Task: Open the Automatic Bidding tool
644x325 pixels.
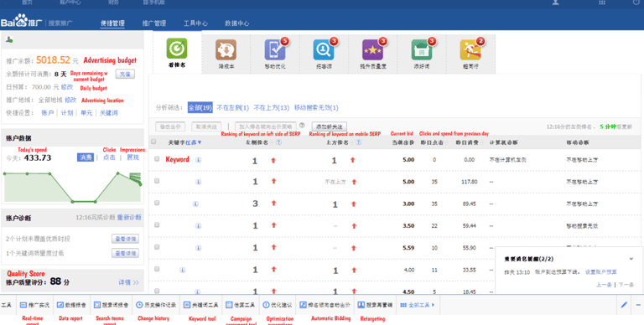Action: click(x=325, y=305)
